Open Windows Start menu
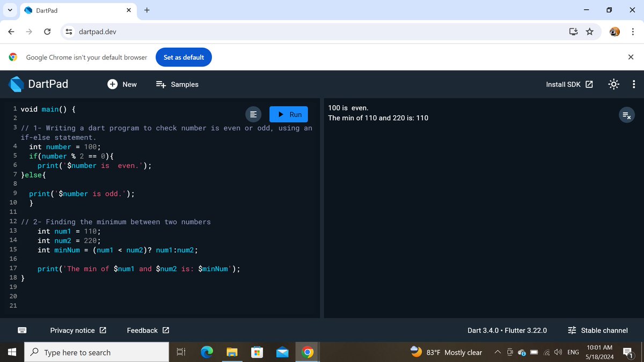 point(12,352)
